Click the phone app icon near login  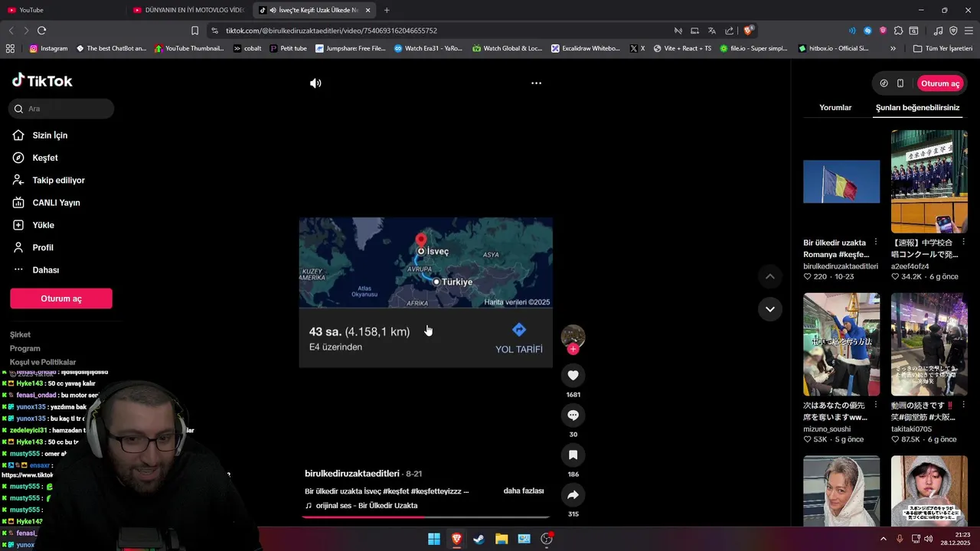pyautogui.click(x=900, y=83)
